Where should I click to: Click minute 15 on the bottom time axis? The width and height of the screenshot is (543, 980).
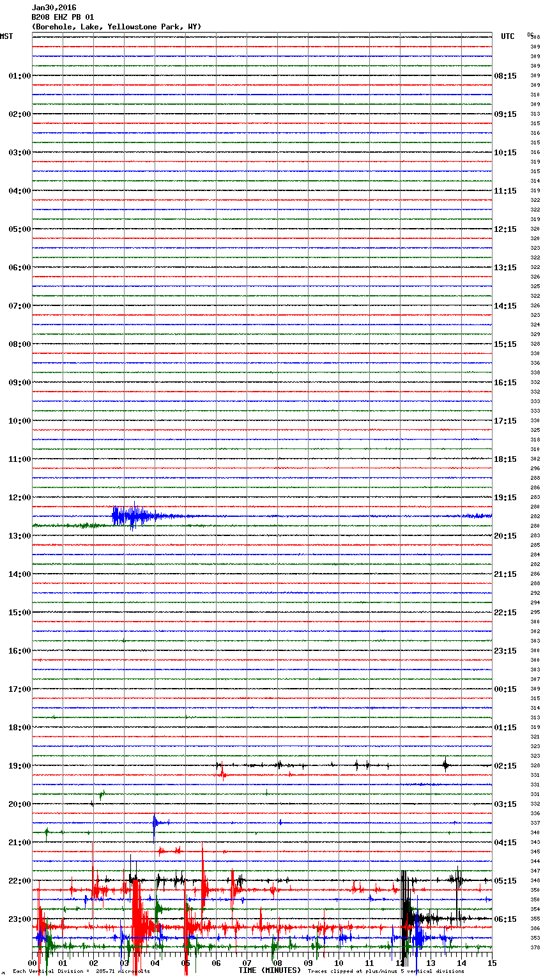coord(492,963)
